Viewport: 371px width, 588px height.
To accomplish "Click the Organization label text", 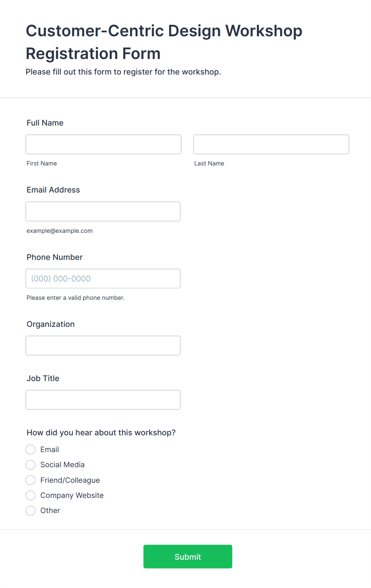I will (51, 324).
